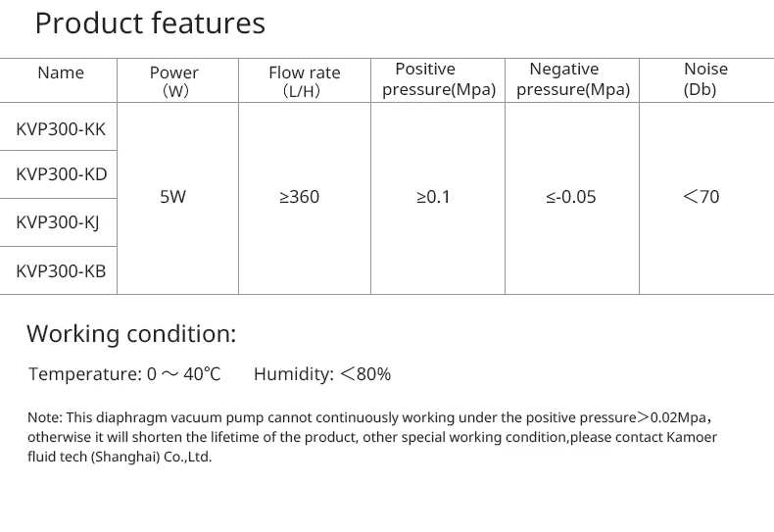Select the KVP300-KK row name
The width and height of the screenshot is (774, 532).
(x=61, y=128)
